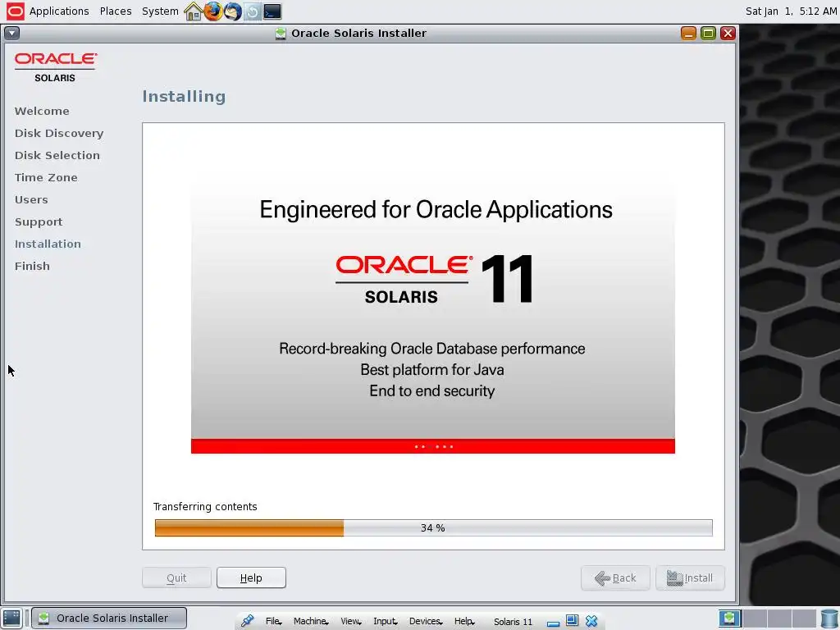
Task: Launch Firefox from the top panel
Action: 212,11
